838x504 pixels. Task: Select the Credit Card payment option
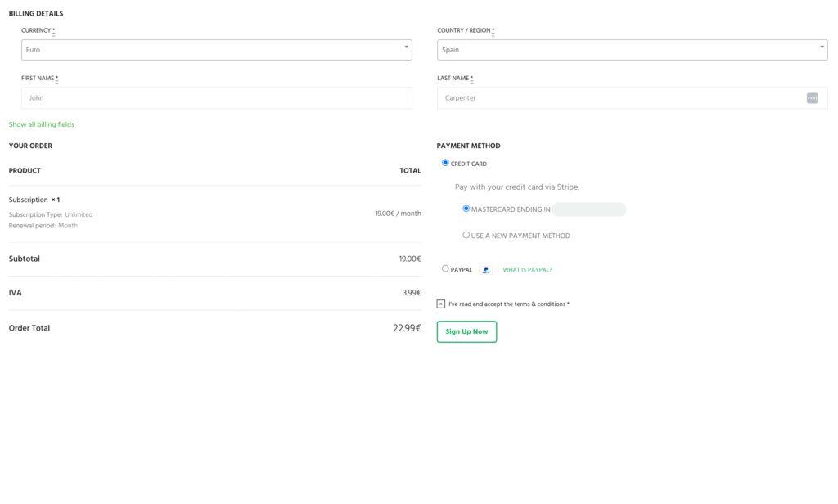point(445,163)
